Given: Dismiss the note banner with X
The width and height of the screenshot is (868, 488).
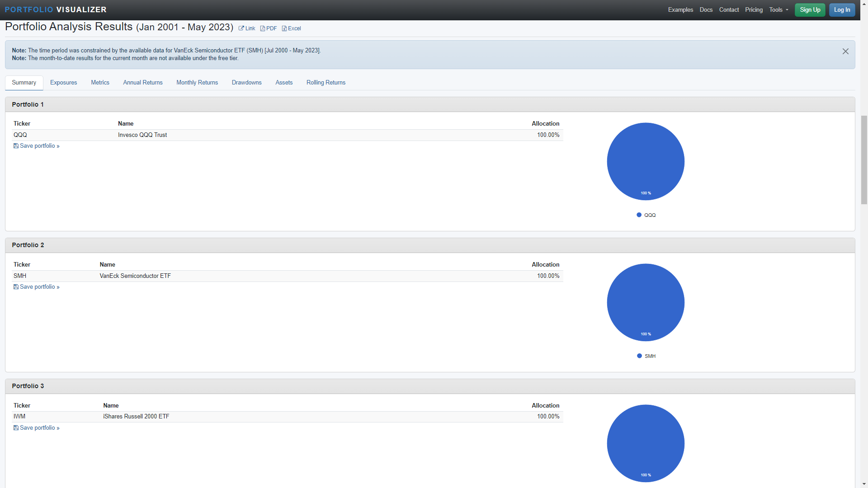Looking at the screenshot, I should tap(845, 52).
